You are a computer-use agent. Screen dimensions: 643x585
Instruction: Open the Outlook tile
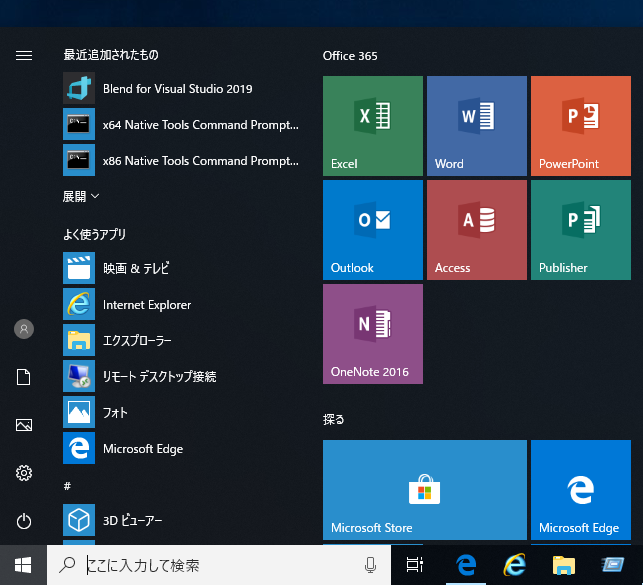pos(373,230)
